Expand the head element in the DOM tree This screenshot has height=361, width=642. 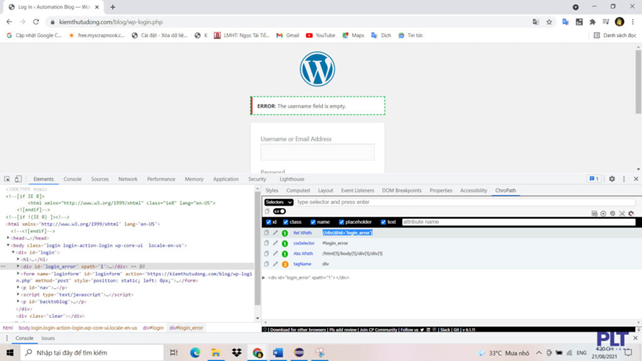[x=8, y=238]
